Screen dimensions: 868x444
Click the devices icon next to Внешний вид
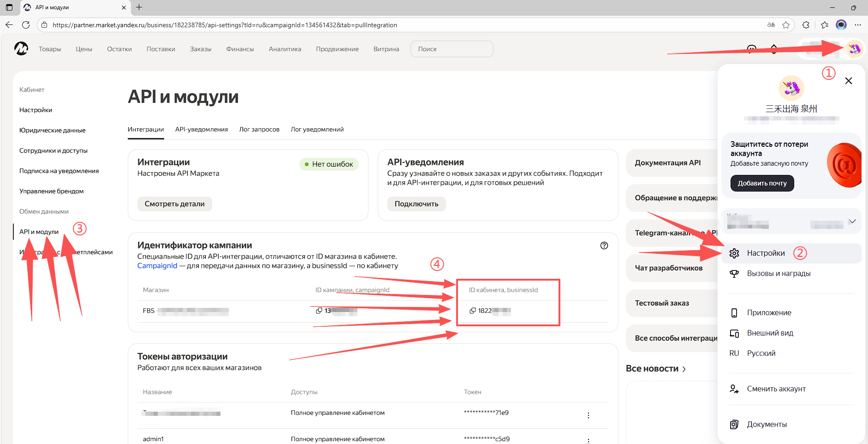point(734,333)
